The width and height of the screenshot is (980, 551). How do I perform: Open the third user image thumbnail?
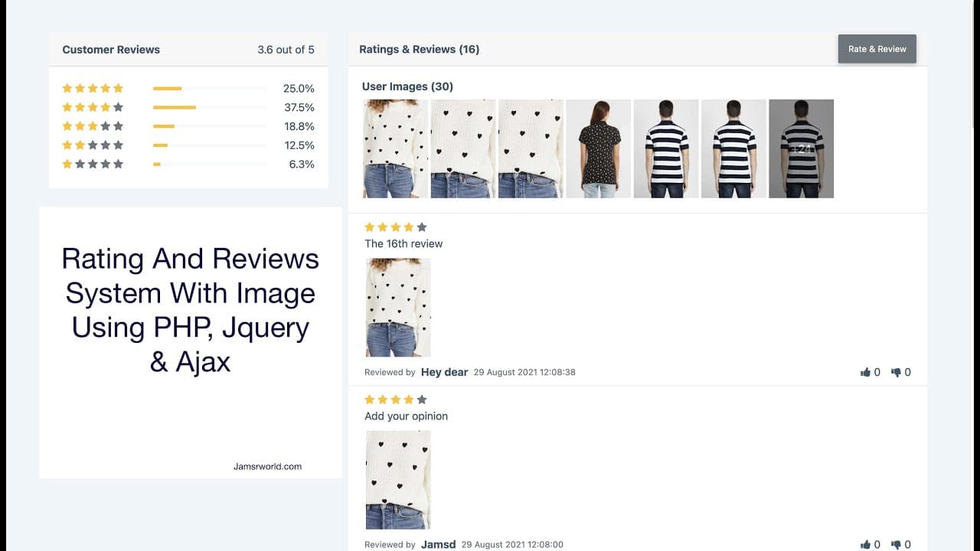click(x=531, y=148)
